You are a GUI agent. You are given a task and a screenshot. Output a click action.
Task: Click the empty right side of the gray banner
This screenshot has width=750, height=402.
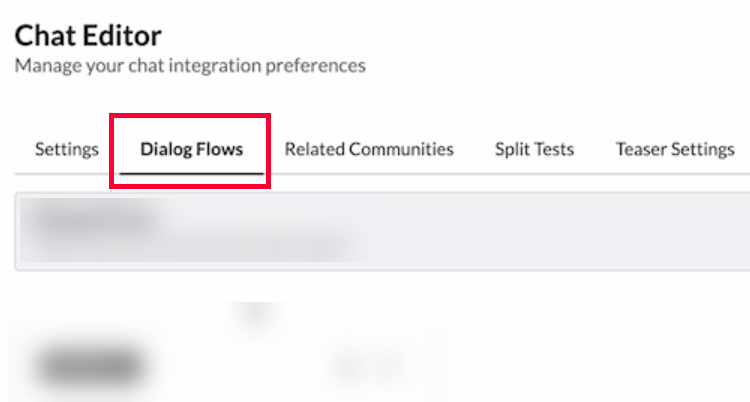click(600, 232)
